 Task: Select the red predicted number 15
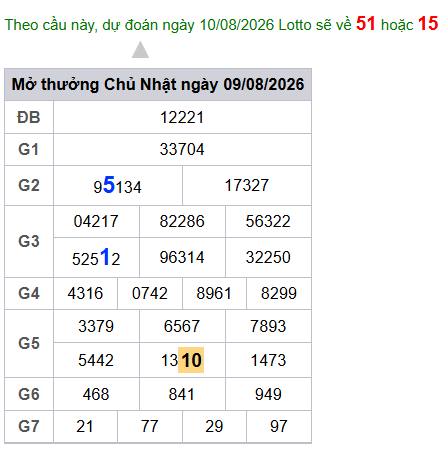tap(428, 24)
